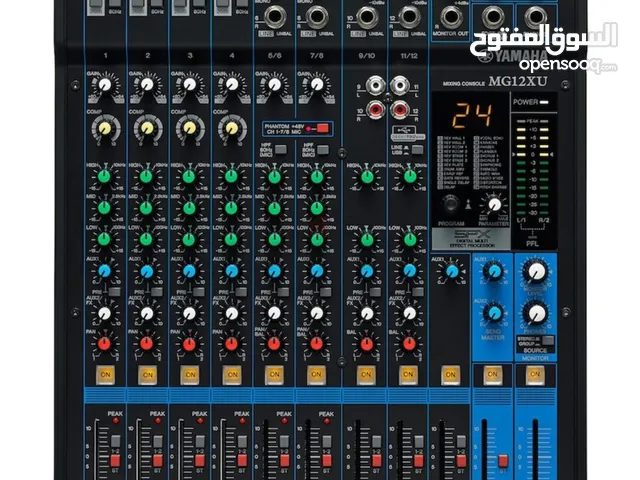Adjust the channel 1 yellow COMP knob
This screenshot has height=480, width=640.
pyautogui.click(x=105, y=129)
